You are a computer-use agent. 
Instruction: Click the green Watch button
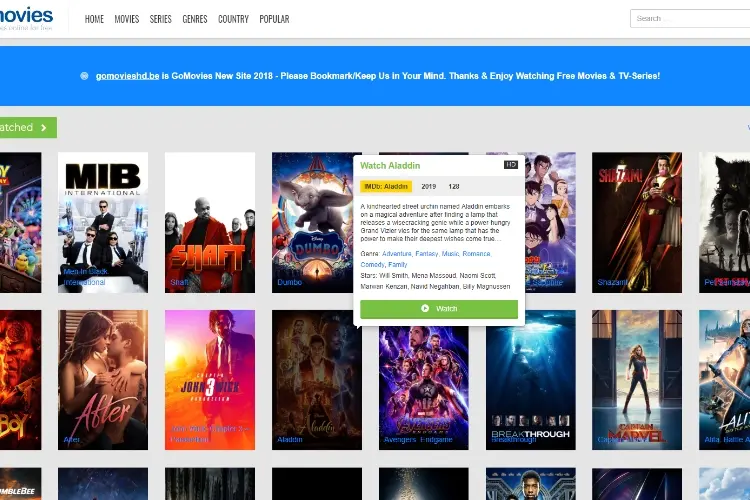click(x=439, y=309)
